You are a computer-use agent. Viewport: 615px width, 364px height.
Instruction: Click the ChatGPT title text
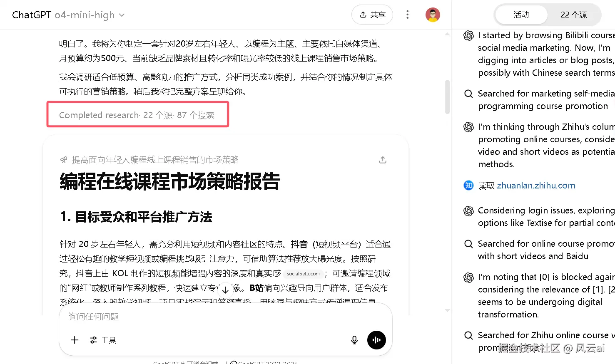click(32, 15)
